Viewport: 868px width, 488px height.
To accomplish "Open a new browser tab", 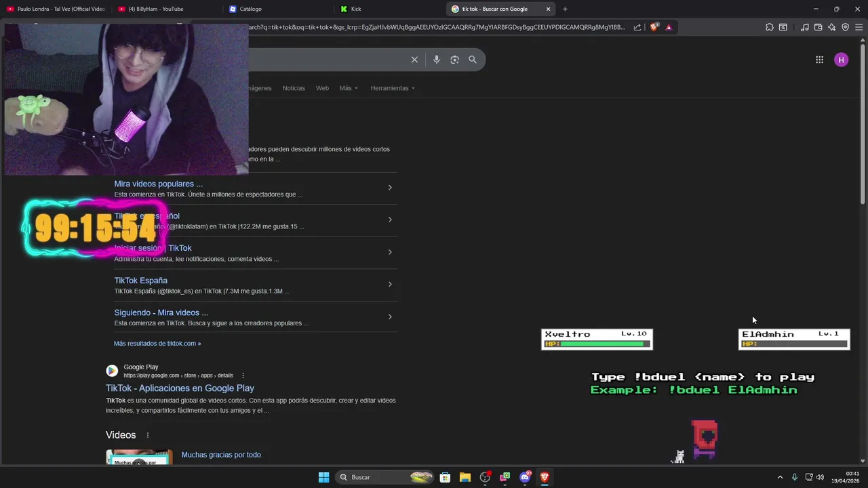I will tap(565, 9).
